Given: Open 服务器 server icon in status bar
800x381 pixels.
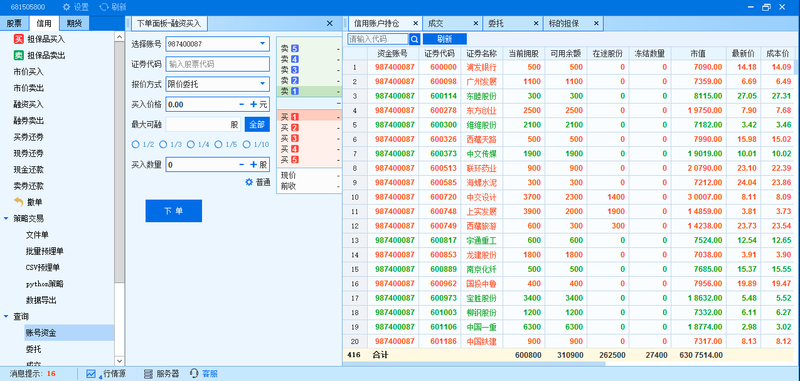Looking at the screenshot, I should click(x=148, y=374).
